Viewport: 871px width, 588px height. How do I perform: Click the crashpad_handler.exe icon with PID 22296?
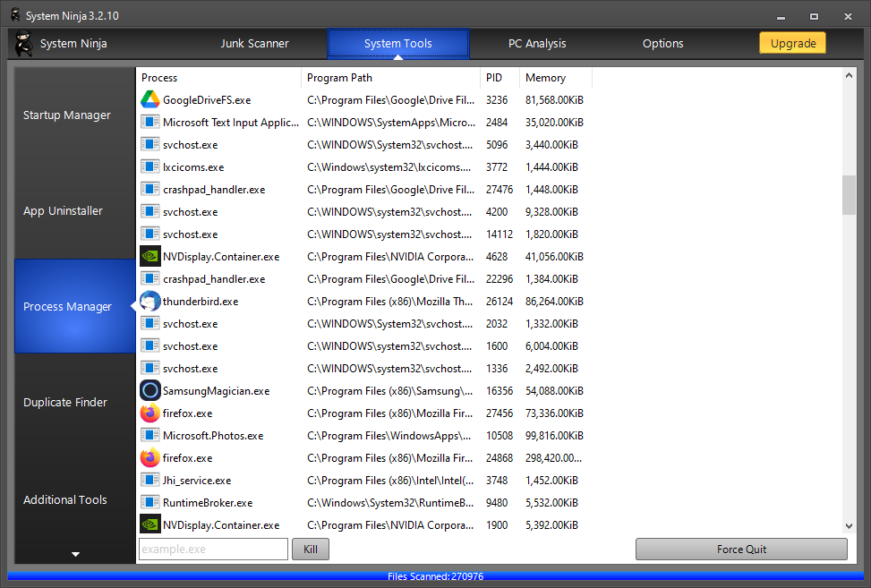(x=150, y=278)
